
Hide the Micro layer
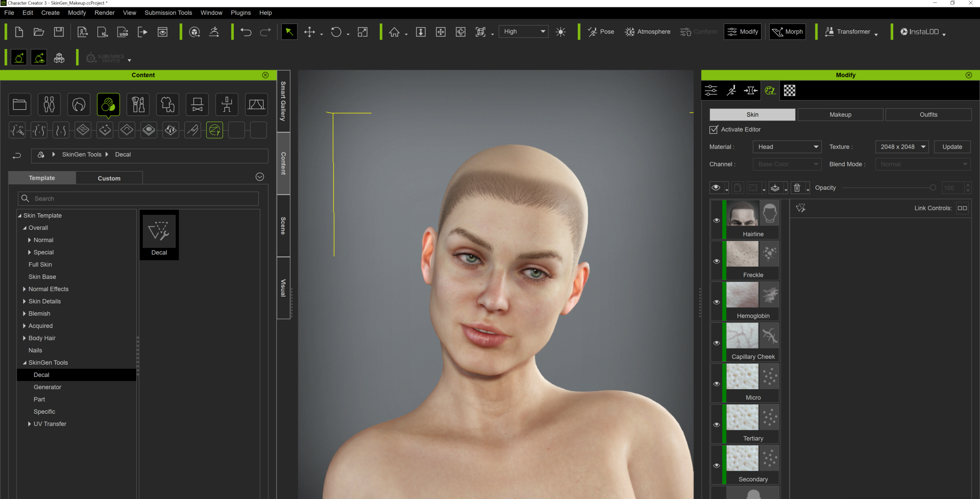[x=716, y=384]
